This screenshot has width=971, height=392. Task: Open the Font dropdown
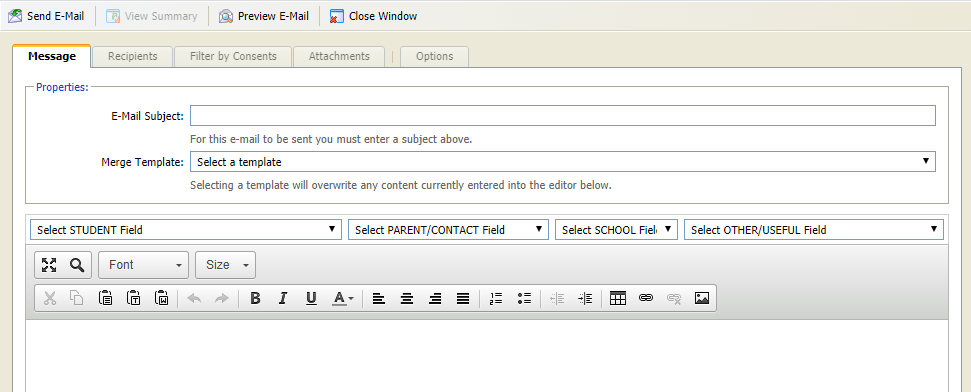[x=144, y=265]
